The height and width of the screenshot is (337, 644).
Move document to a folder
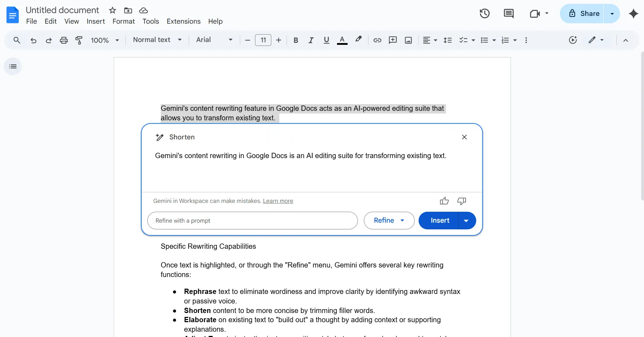pyautogui.click(x=128, y=10)
